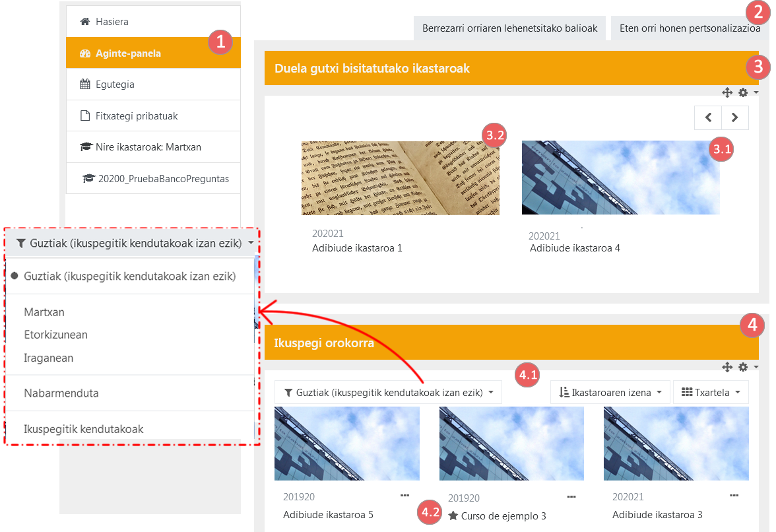Viewport: 776px width, 532px height.
Task: Click Berrezarri orriaren lehenetsitako balioak button
Action: [x=509, y=28]
